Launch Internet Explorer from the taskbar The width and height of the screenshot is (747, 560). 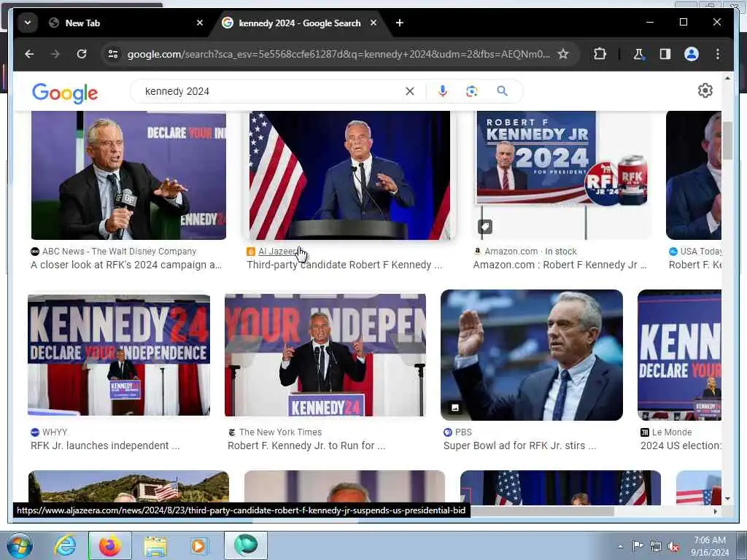pos(65,545)
